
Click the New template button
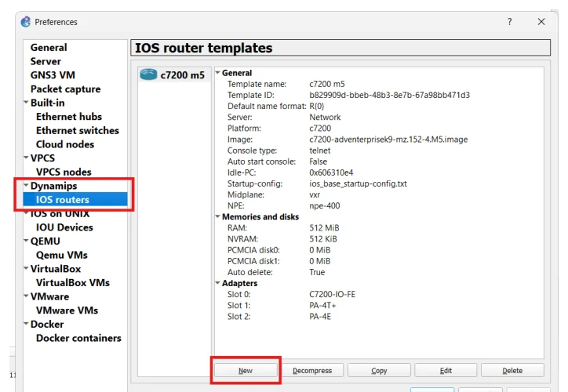coord(246,370)
